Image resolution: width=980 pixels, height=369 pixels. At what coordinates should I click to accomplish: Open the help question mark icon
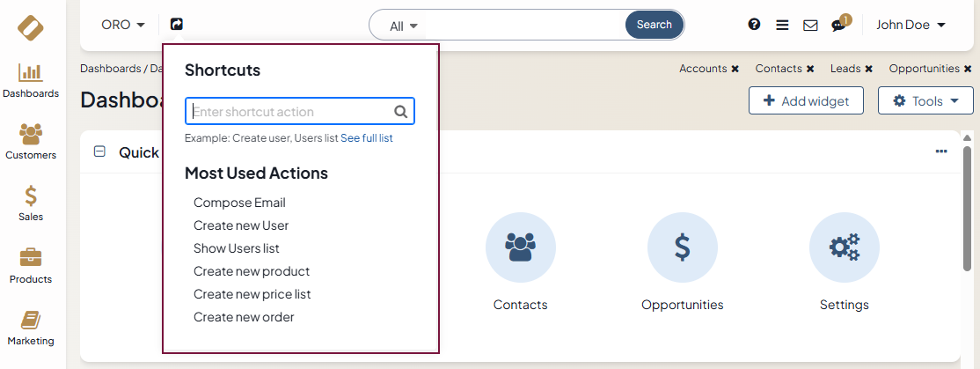point(754,25)
